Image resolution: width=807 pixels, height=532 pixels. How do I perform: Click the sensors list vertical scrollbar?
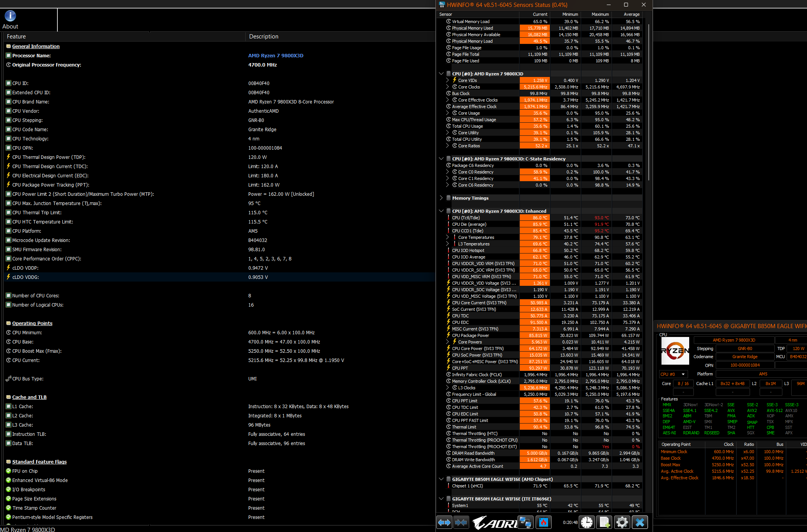649,102
